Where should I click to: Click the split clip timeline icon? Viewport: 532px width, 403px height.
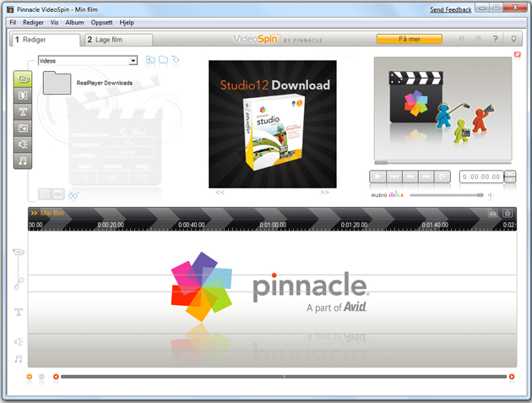pyautogui.click(x=492, y=213)
